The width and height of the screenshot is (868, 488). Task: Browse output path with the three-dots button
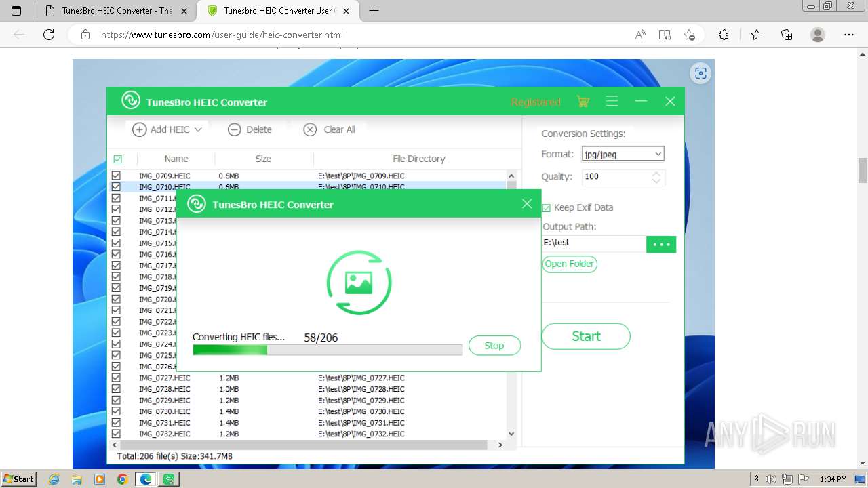pyautogui.click(x=661, y=244)
